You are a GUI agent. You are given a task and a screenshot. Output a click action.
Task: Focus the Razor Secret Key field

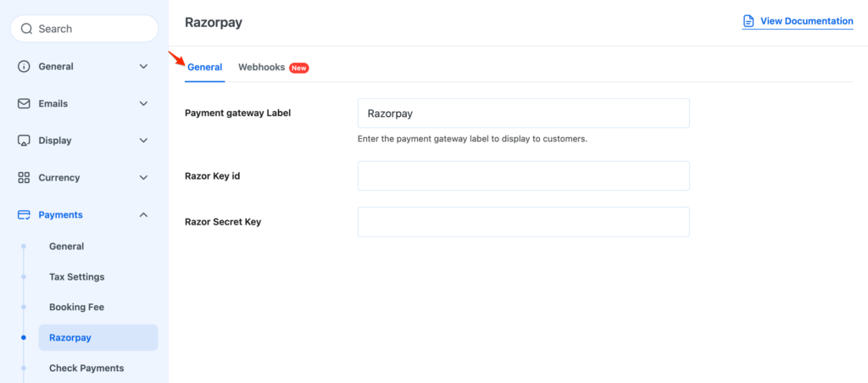pyautogui.click(x=523, y=222)
